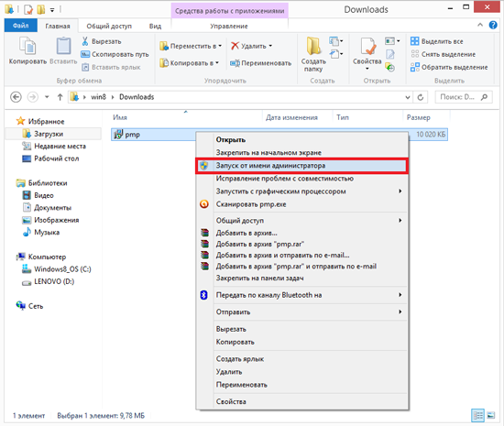Image resolution: width=504 pixels, height=426 pixels.
Task: Switch to the Главная ribbon tab
Action: coord(58,26)
